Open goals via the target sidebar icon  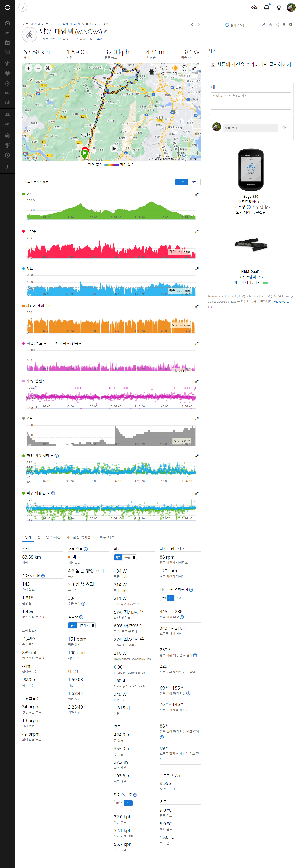[x=7, y=155]
